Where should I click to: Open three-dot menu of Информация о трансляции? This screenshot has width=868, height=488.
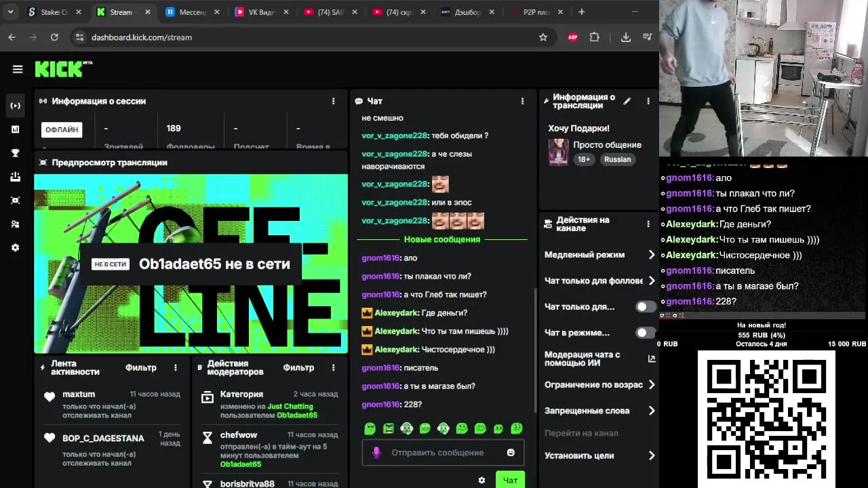coord(648,101)
